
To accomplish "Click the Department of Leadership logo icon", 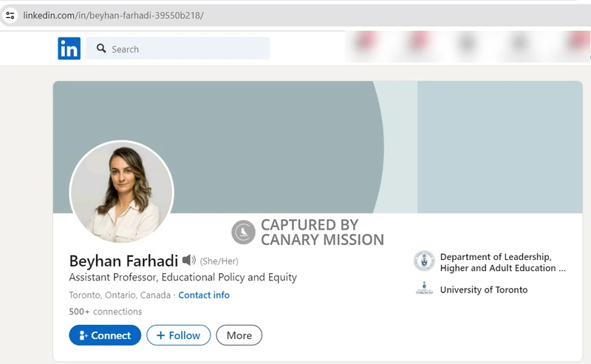I will pos(424,261).
